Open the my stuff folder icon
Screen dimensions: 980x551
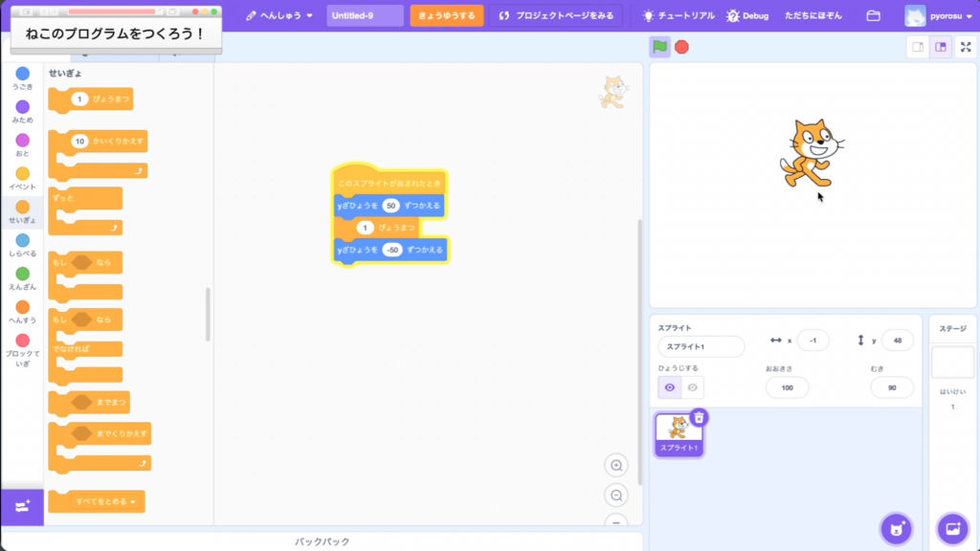click(873, 16)
